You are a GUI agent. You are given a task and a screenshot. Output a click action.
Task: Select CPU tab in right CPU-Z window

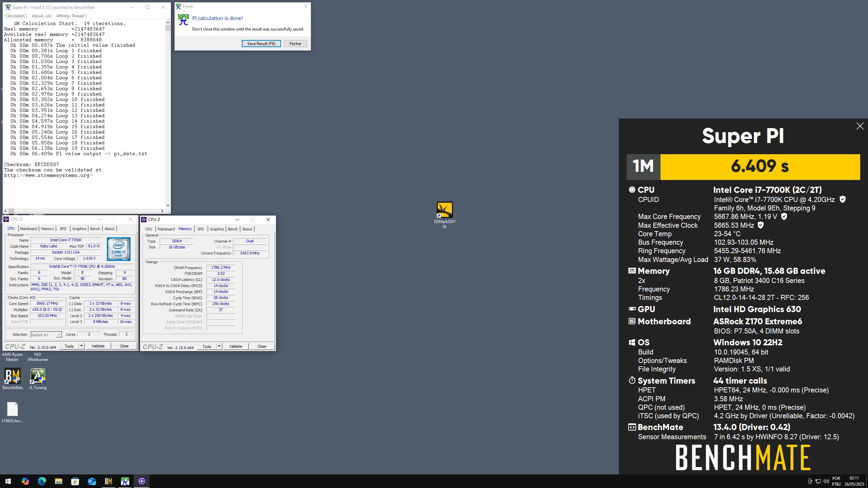point(149,229)
